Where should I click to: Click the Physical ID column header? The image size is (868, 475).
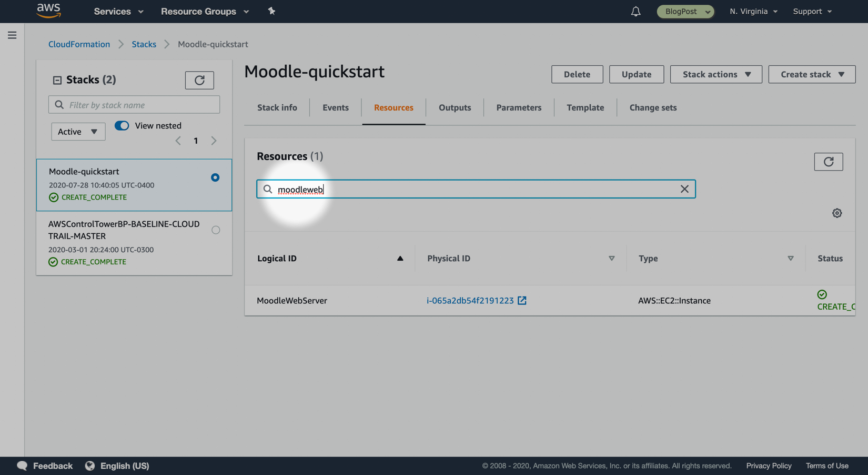click(449, 259)
